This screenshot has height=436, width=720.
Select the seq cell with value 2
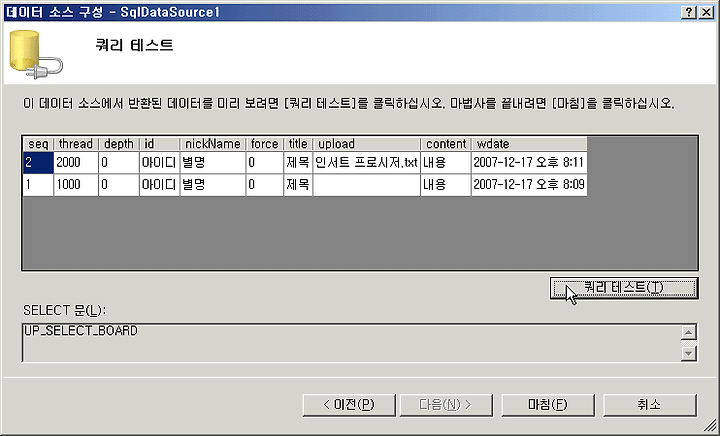coord(38,162)
